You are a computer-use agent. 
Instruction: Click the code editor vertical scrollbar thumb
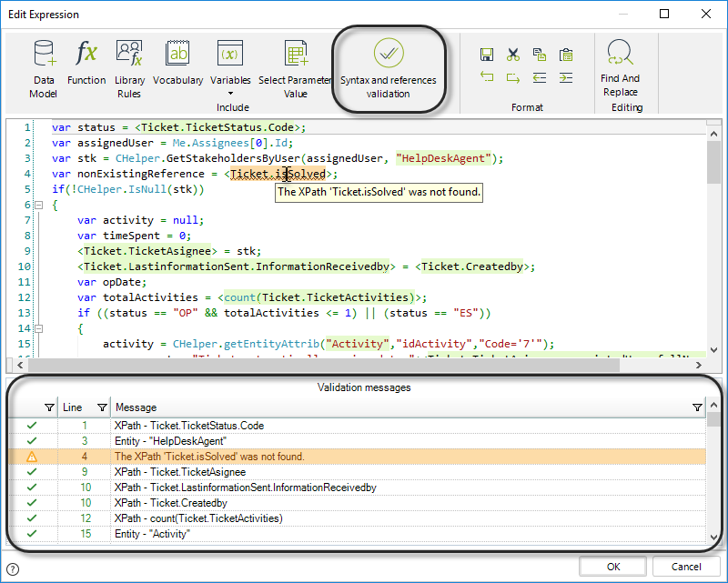(713, 162)
